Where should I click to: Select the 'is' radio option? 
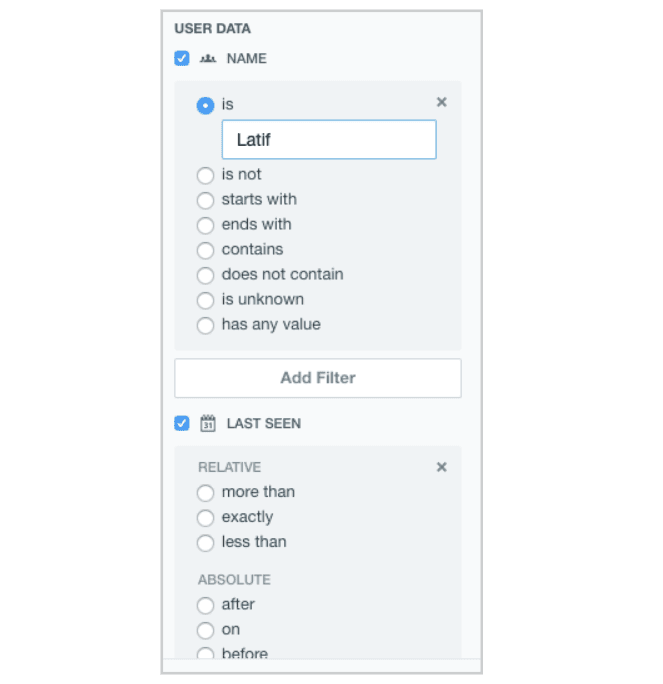pyautogui.click(x=205, y=105)
